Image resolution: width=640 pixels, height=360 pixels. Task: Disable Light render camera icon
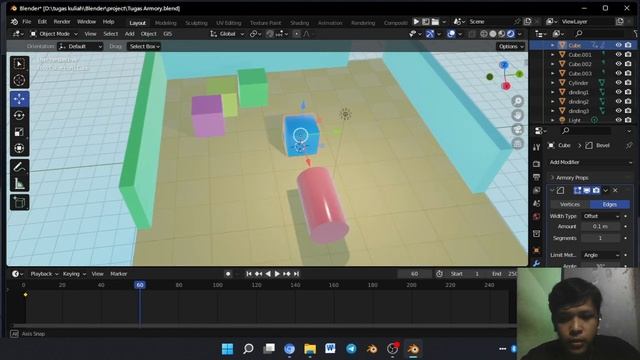(628, 120)
